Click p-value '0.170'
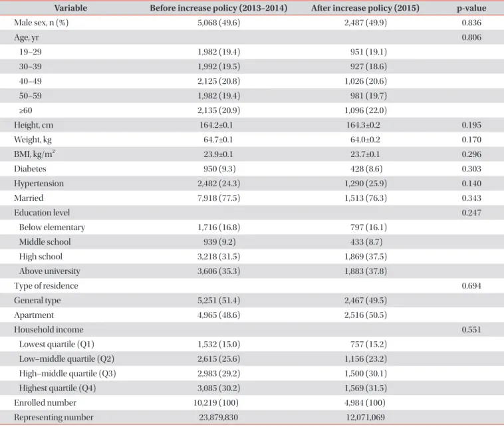The image size is (504, 427). click(x=471, y=140)
